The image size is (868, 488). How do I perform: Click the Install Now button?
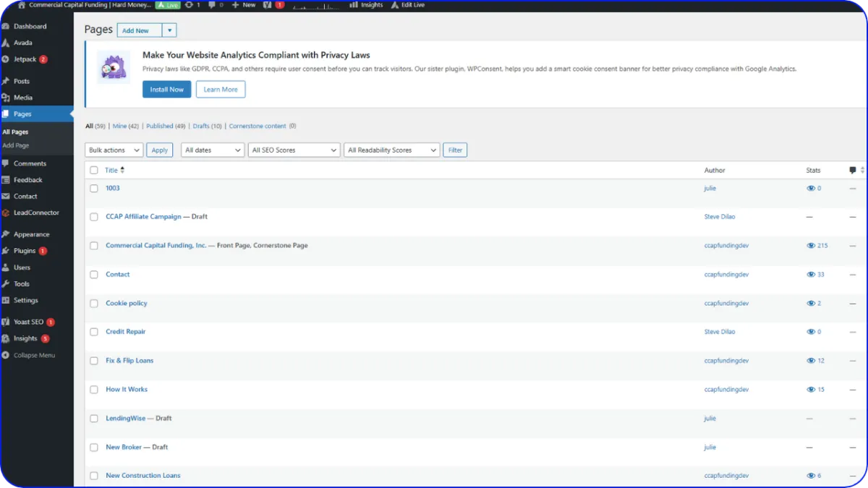click(167, 90)
